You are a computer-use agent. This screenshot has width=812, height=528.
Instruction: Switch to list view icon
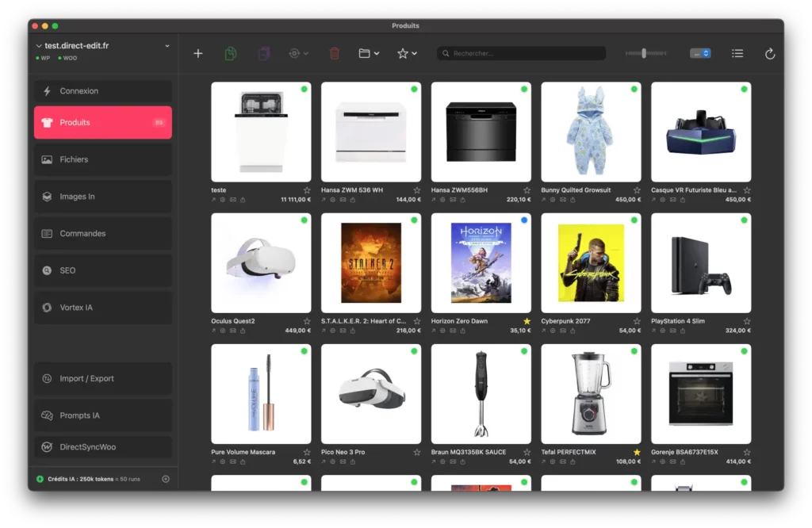[x=737, y=53]
